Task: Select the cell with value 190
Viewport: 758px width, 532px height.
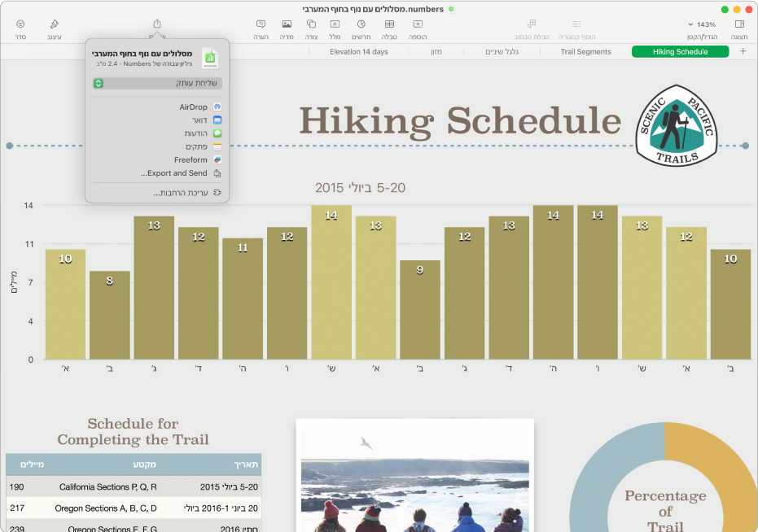Action: tap(16, 486)
